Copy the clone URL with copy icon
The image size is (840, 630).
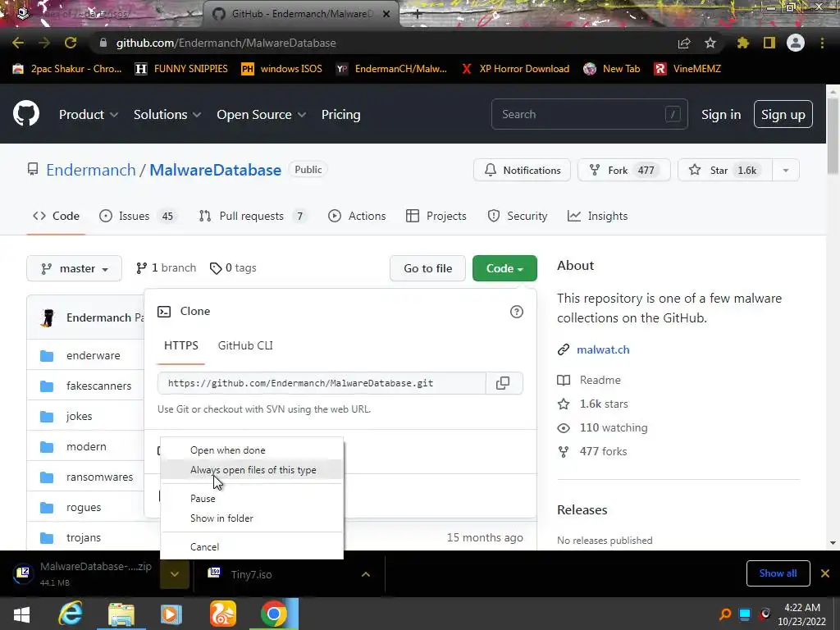pyautogui.click(x=503, y=383)
